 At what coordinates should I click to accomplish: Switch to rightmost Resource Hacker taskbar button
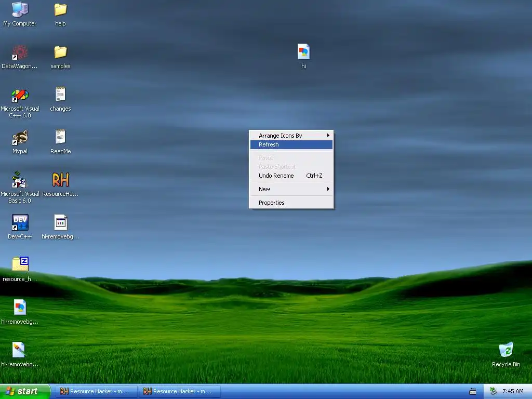pyautogui.click(x=179, y=392)
